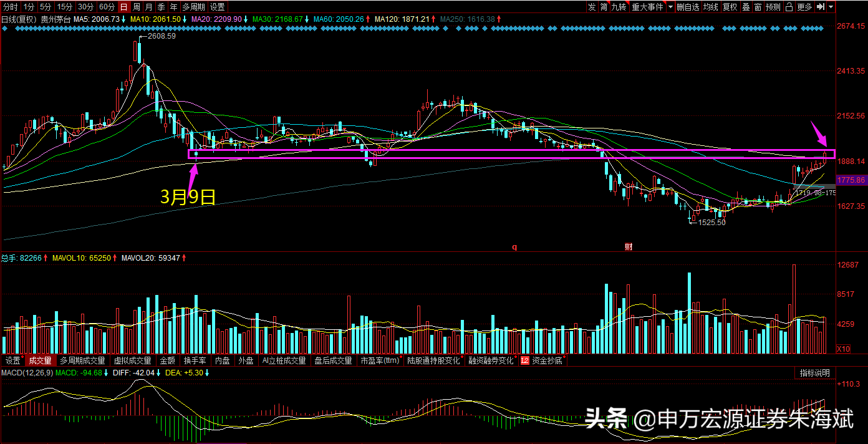The image size is (868, 444).
Task: Click the MACD(12,26,9) parameter label
Action: 27,373
